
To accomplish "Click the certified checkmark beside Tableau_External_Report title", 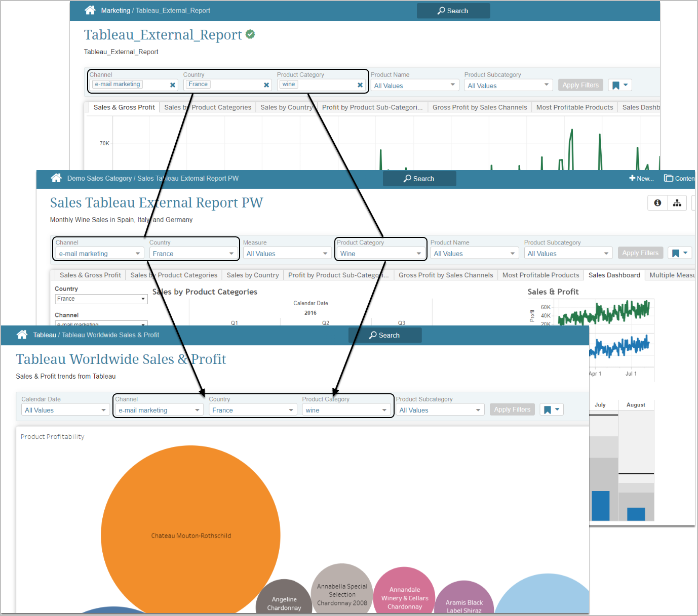I will [250, 34].
